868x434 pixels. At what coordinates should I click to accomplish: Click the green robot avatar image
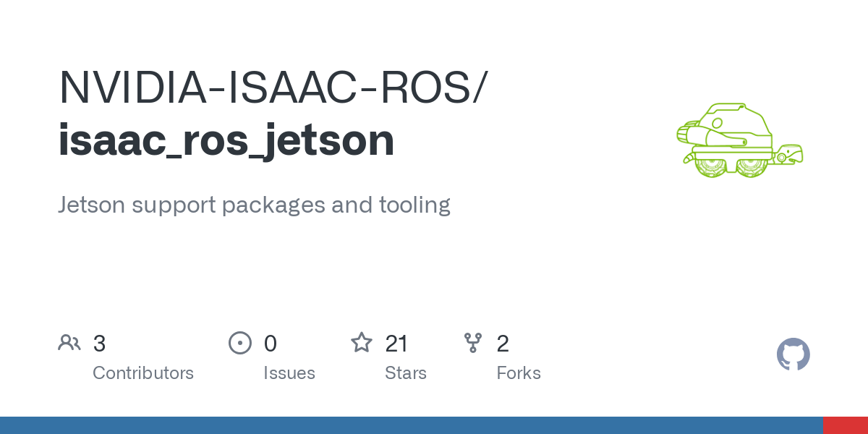[739, 140]
